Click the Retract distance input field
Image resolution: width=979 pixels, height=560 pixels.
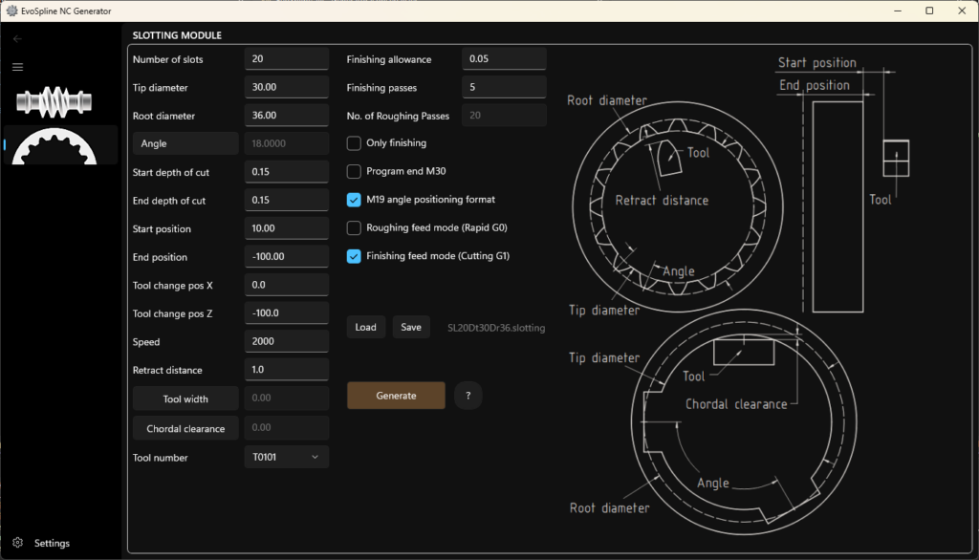tap(287, 370)
